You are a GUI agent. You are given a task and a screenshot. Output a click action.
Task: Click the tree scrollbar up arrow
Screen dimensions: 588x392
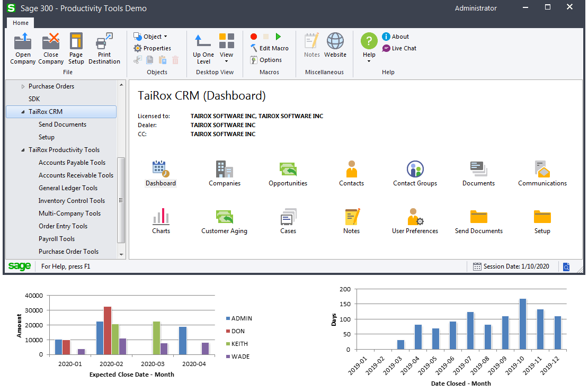pos(121,85)
